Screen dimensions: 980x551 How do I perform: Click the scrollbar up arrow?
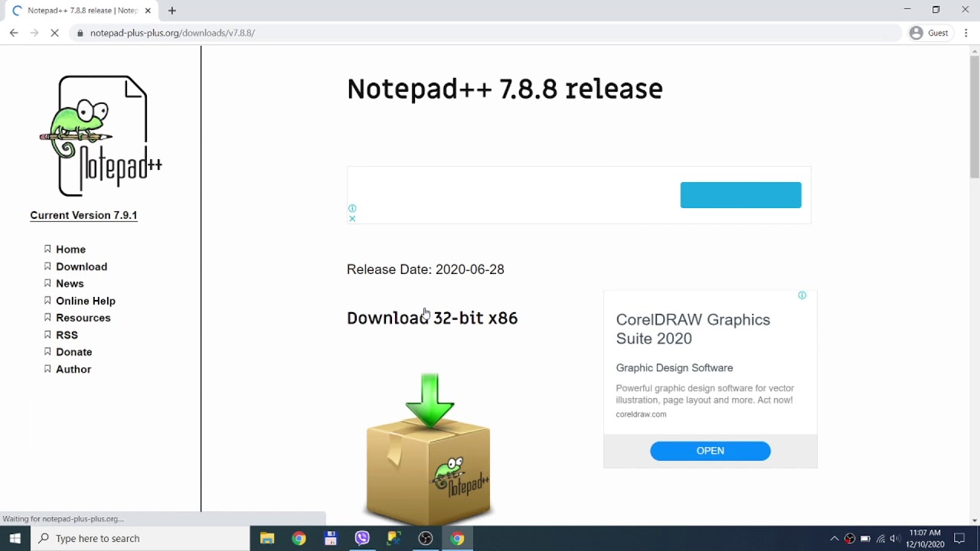click(x=974, y=51)
